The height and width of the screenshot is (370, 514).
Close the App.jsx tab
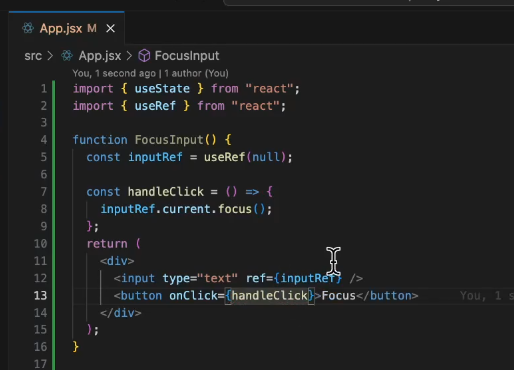pyautogui.click(x=111, y=29)
